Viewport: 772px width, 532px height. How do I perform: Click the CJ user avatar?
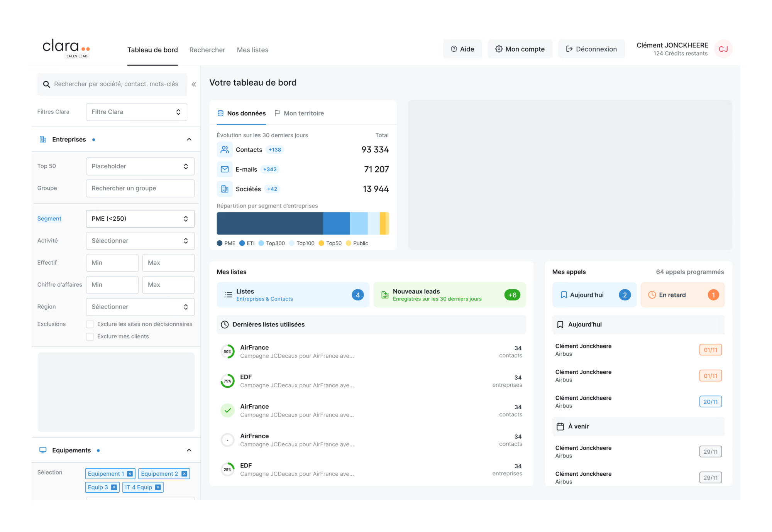[723, 49]
